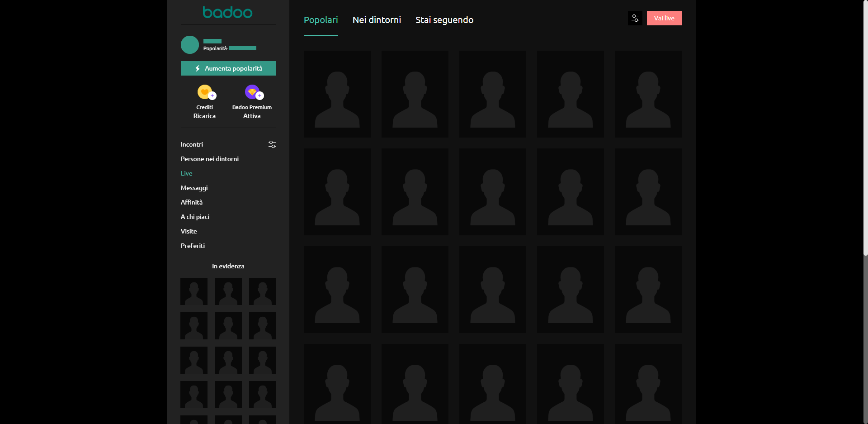
Task: Switch to the Nei dintorni tab
Action: 377,20
